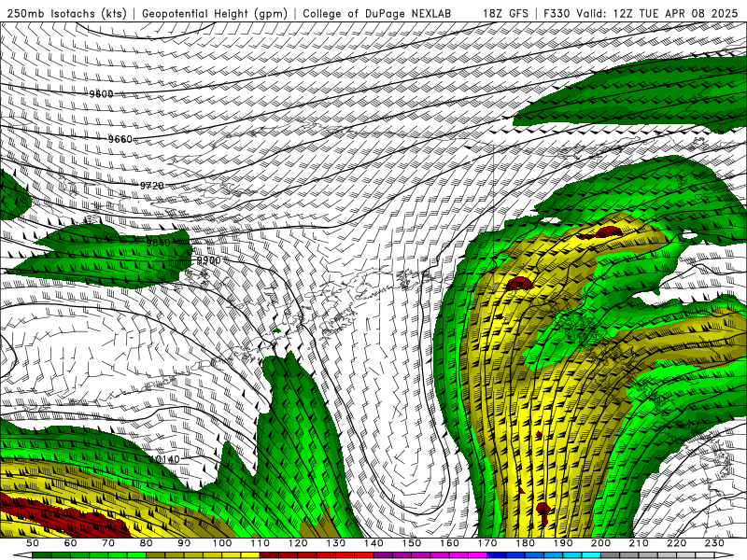
Task: Click the 9600 height contour label
Action: coord(102,94)
